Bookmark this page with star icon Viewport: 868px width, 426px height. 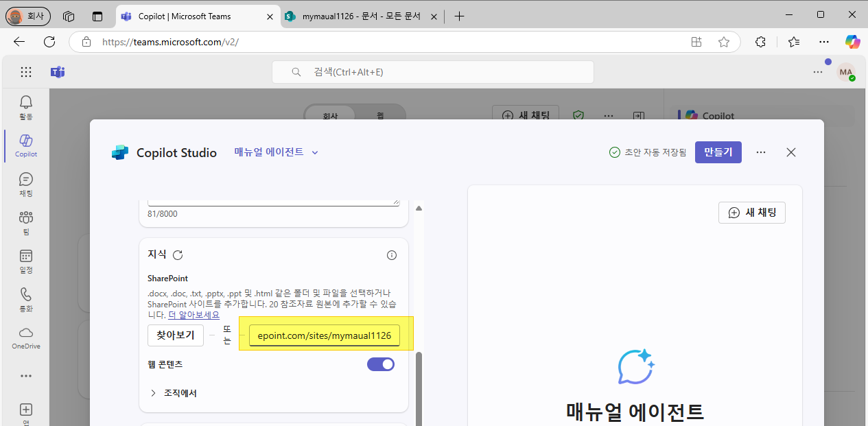(724, 42)
